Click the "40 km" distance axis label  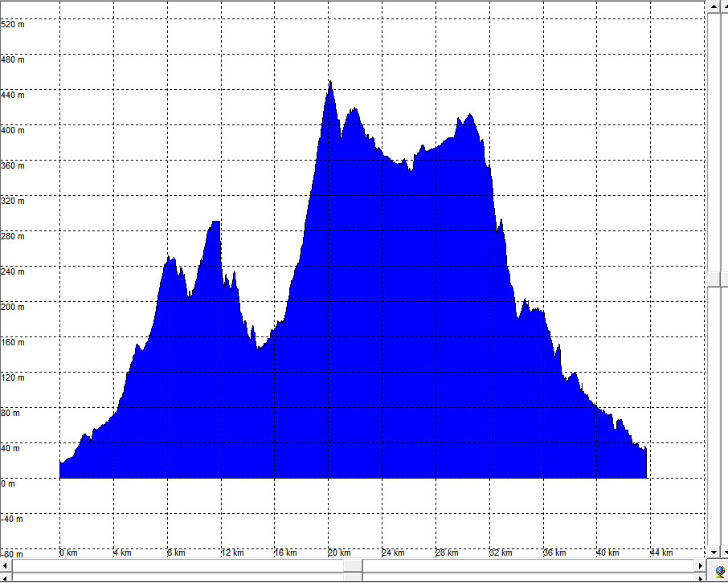pos(609,552)
